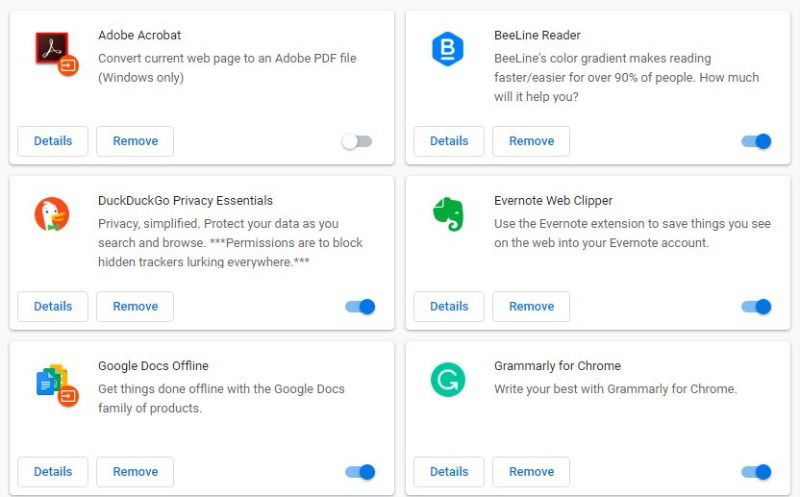Remove the Evernote Web Clipper extension
800x497 pixels.
tap(531, 306)
